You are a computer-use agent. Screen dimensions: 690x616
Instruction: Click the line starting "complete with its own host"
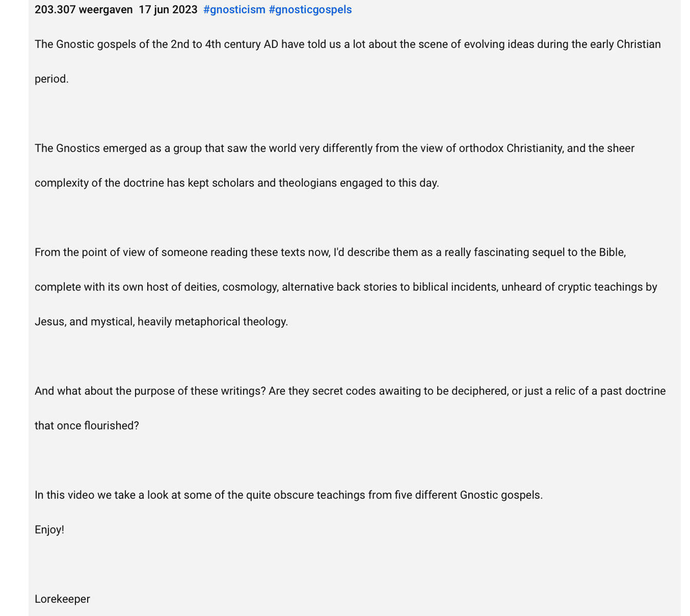tap(346, 287)
